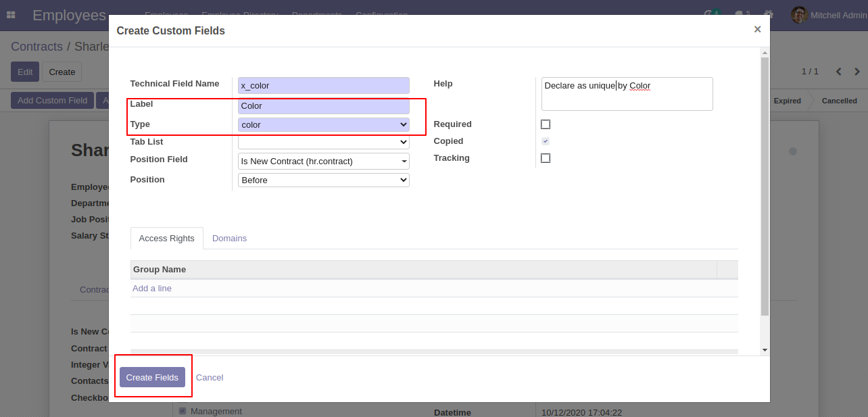The image size is (868, 417).
Task: Click the Create Fields button
Action: [x=152, y=377]
